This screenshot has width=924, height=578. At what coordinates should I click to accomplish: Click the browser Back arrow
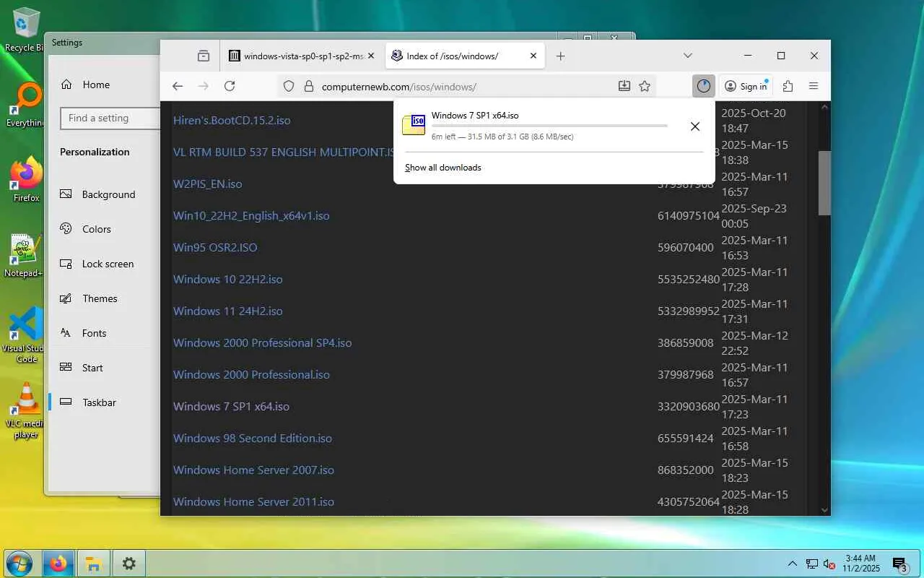pos(178,86)
